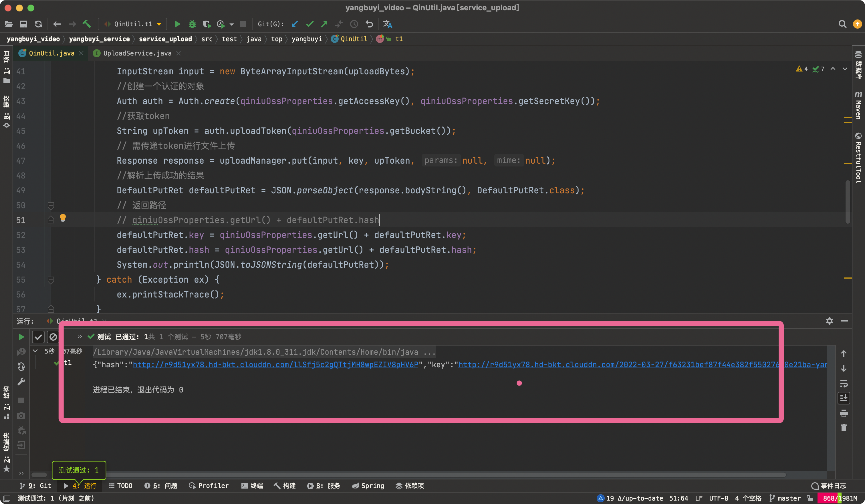The image size is (865, 504).
Task: Open the Profiler tool window
Action: [x=209, y=486]
